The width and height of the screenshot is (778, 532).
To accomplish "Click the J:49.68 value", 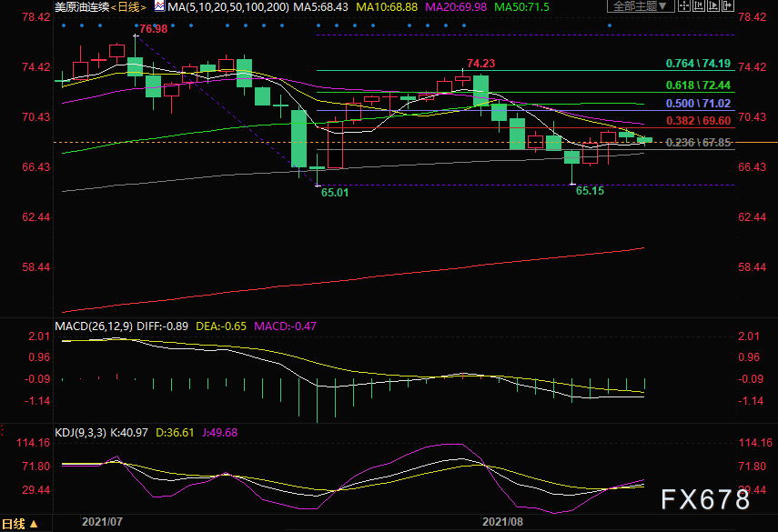I will tap(220, 433).
